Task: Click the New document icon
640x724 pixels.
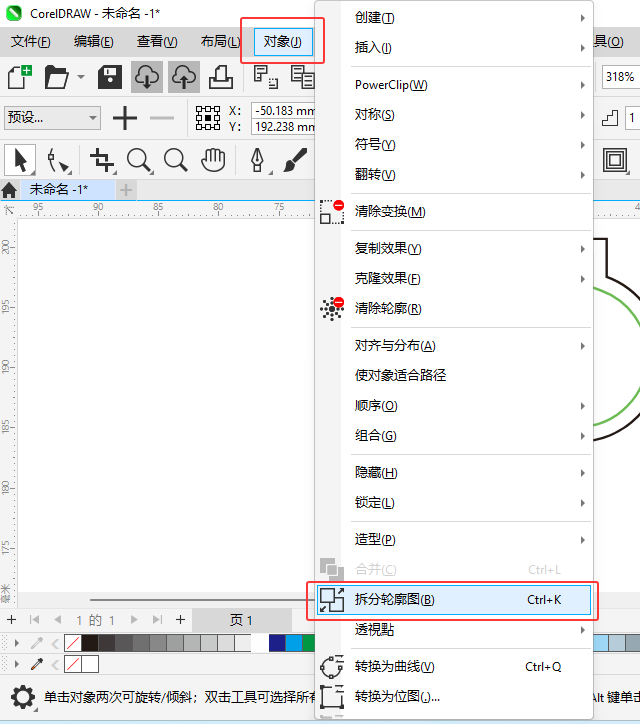Action: (x=19, y=77)
